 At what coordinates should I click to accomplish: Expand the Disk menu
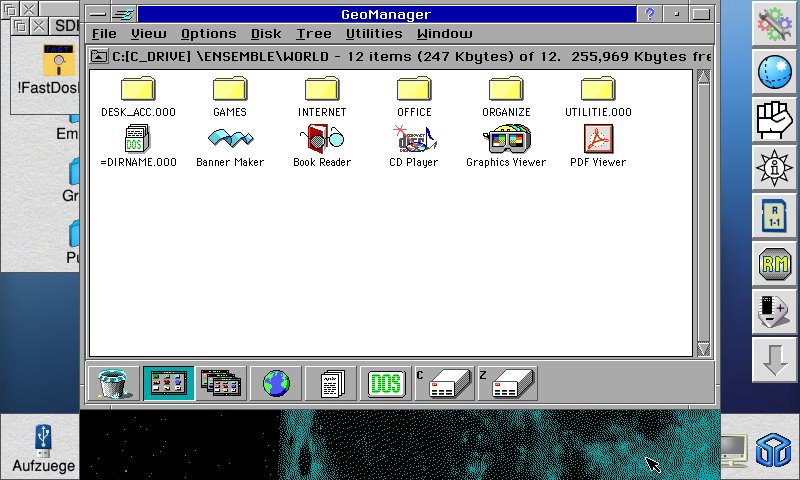[266, 34]
